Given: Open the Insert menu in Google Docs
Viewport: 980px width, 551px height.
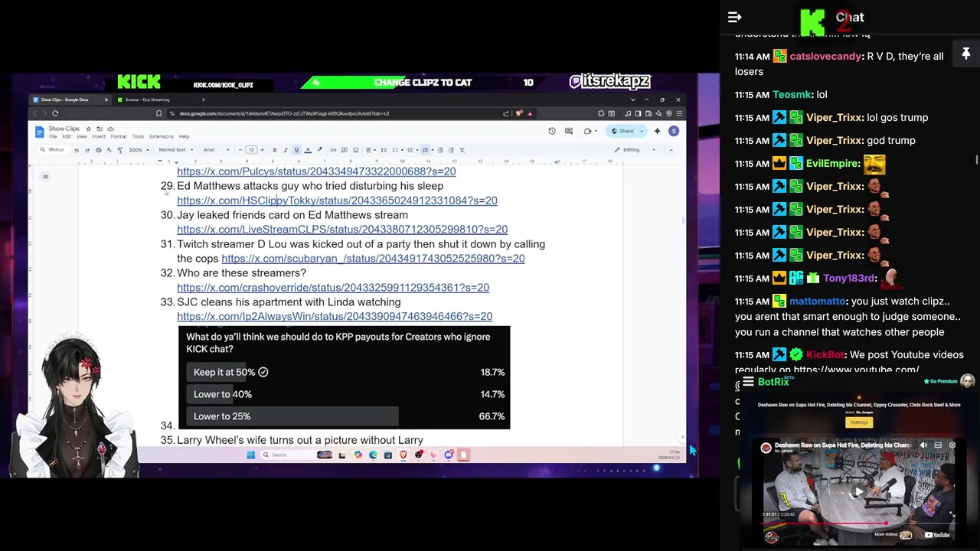Looking at the screenshot, I should point(99,137).
